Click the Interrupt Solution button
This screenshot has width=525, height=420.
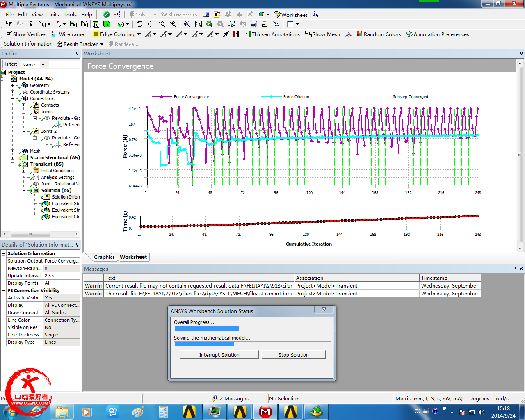click(219, 355)
